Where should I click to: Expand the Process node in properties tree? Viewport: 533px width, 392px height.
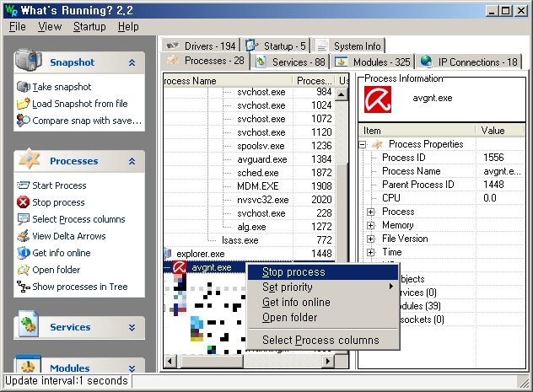[370, 212]
